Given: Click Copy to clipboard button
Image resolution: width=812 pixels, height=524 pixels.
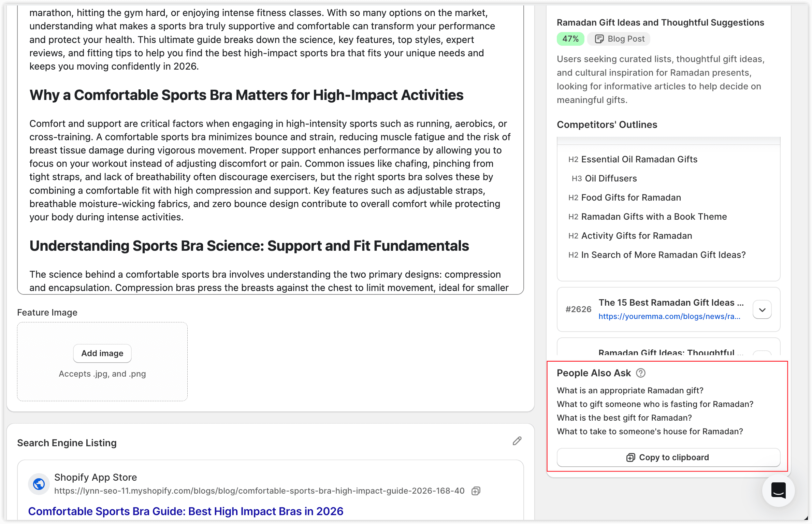Looking at the screenshot, I should (668, 457).
